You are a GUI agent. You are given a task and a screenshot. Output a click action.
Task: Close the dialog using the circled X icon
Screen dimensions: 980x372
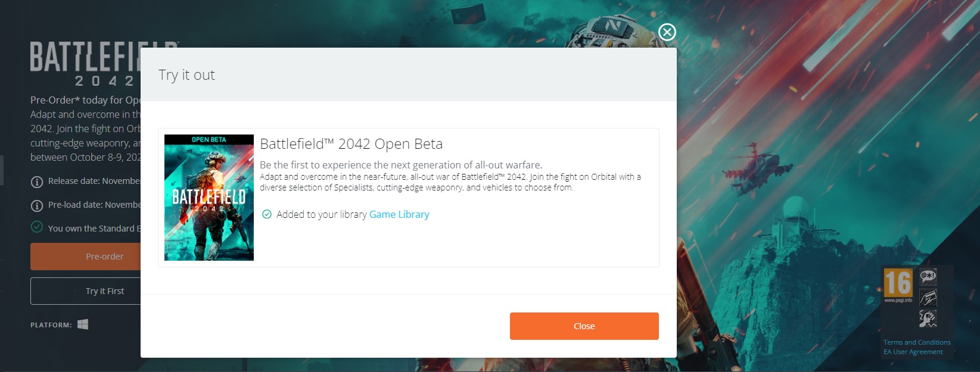pyautogui.click(x=667, y=32)
